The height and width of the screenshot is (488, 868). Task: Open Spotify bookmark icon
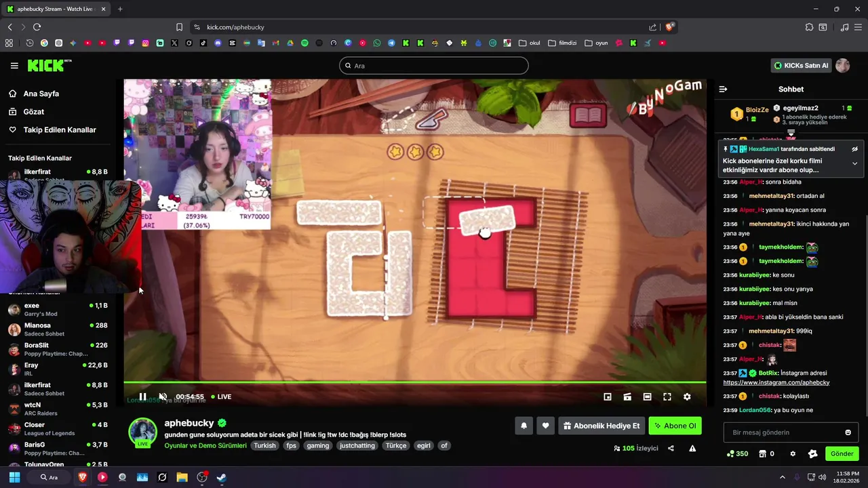click(x=304, y=43)
